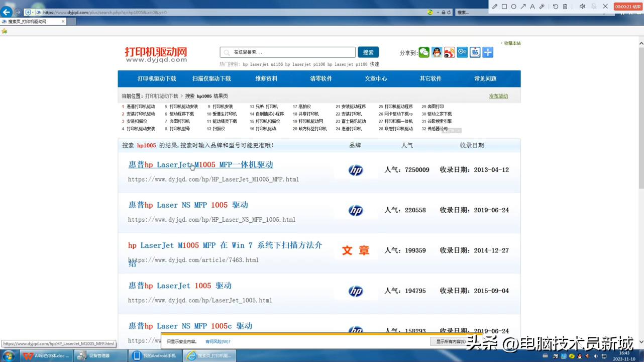The width and height of the screenshot is (644, 362).
Task: Click 富士施乐驱动 hot keyword link
Action: tap(354, 121)
